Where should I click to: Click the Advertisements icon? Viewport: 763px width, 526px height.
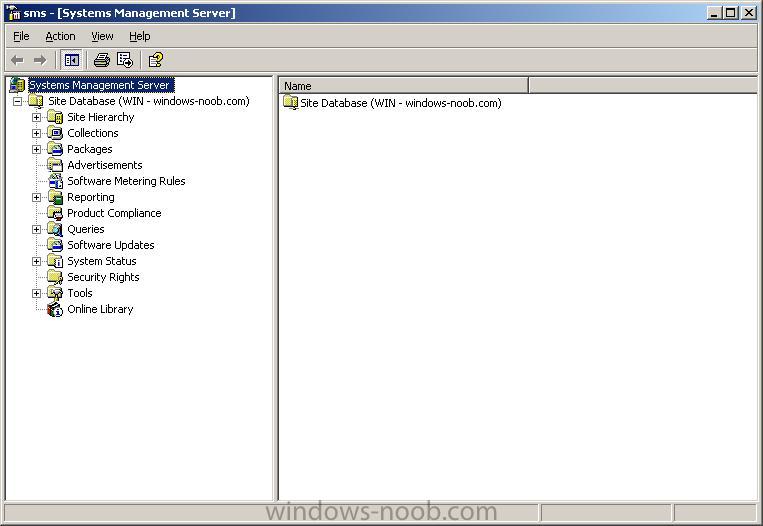click(55, 165)
